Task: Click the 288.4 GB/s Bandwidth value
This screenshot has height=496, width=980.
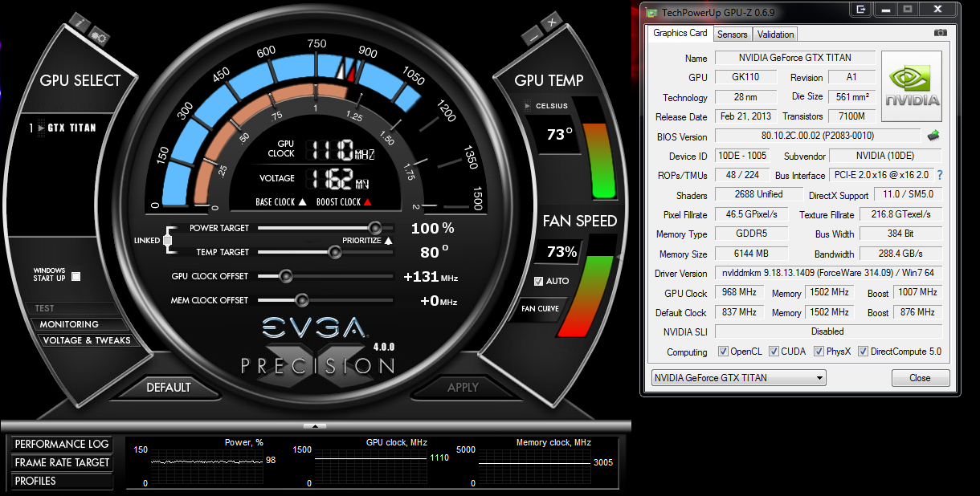Action: (900, 254)
